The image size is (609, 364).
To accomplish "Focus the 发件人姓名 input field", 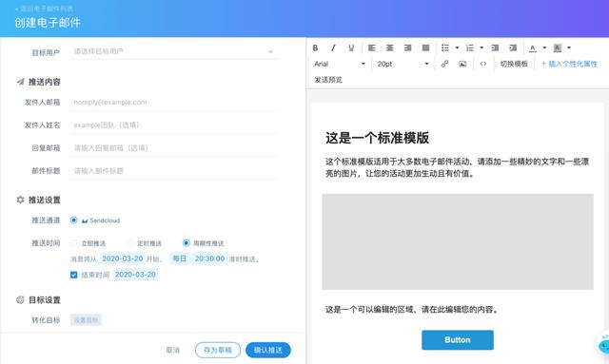I will click(174, 125).
